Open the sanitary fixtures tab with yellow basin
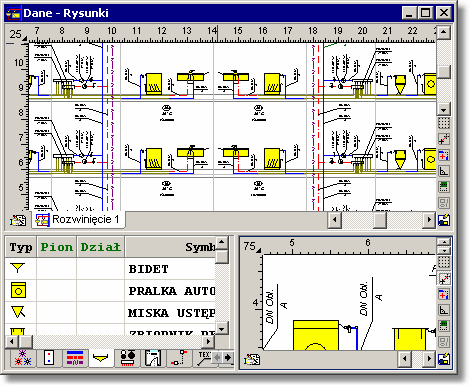Image resolution: width=470 pixels, height=387 pixels. (101, 358)
